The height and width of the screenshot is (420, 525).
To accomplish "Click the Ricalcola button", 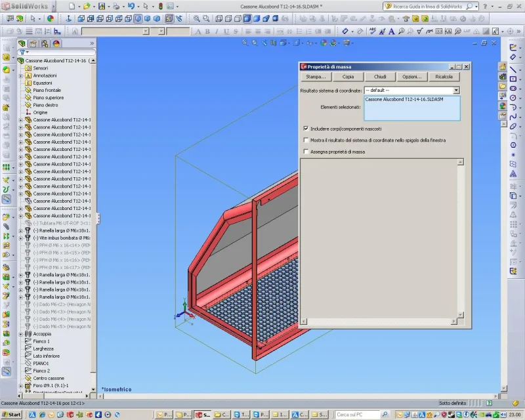I will click(444, 77).
